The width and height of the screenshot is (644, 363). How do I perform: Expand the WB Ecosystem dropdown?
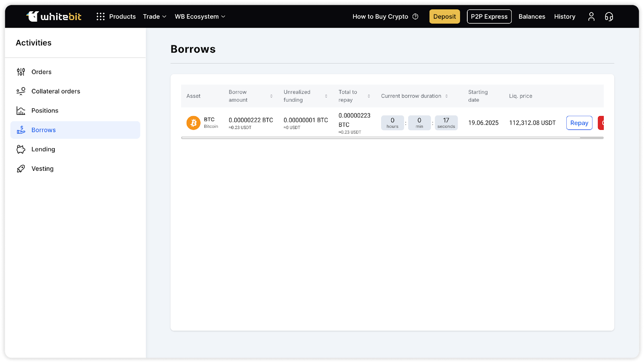tap(200, 16)
